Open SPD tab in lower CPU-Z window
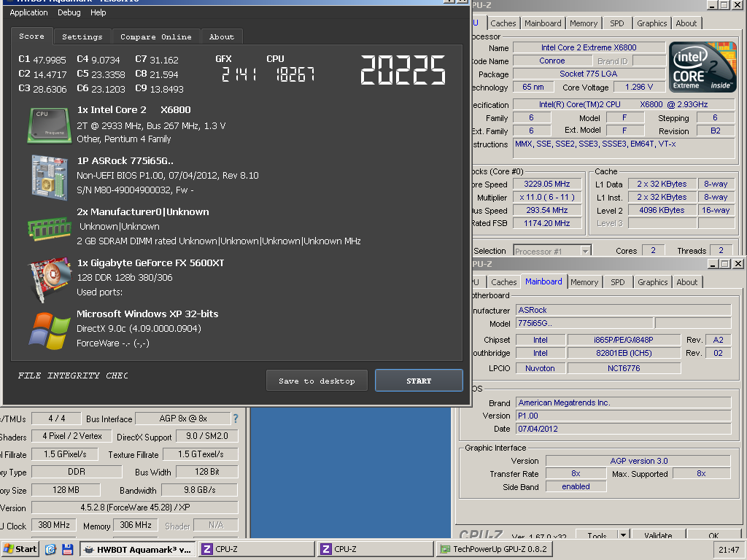This screenshot has width=747, height=560. (x=617, y=282)
